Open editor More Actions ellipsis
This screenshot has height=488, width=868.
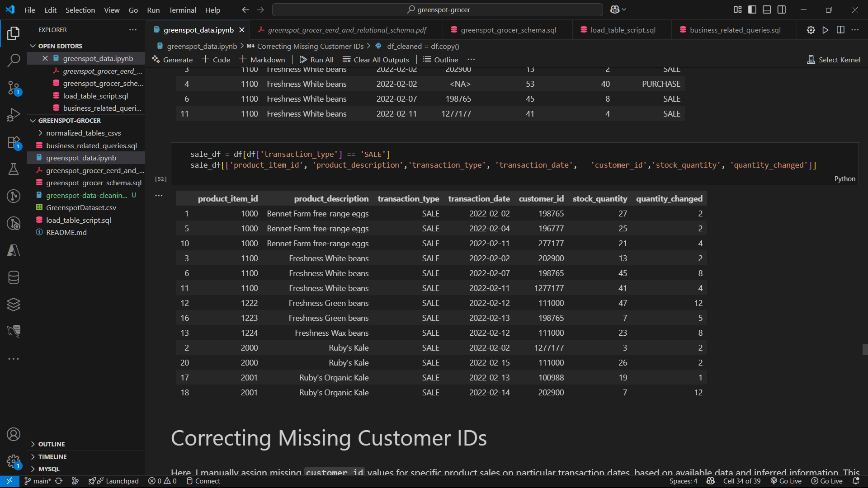click(x=855, y=30)
